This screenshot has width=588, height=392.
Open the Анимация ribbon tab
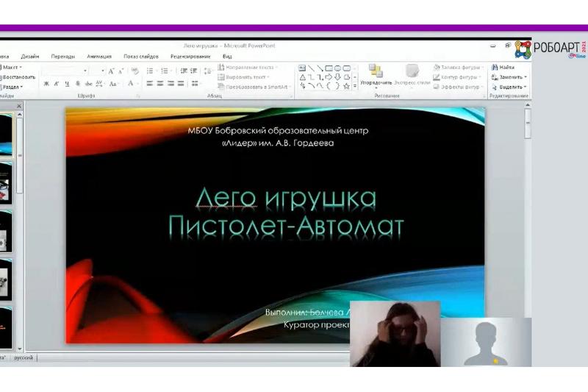[99, 56]
